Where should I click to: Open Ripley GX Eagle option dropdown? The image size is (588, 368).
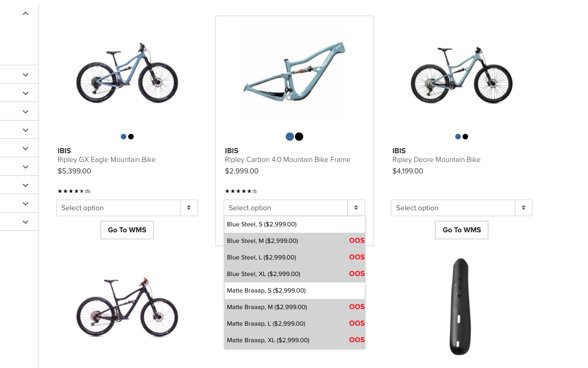click(127, 208)
